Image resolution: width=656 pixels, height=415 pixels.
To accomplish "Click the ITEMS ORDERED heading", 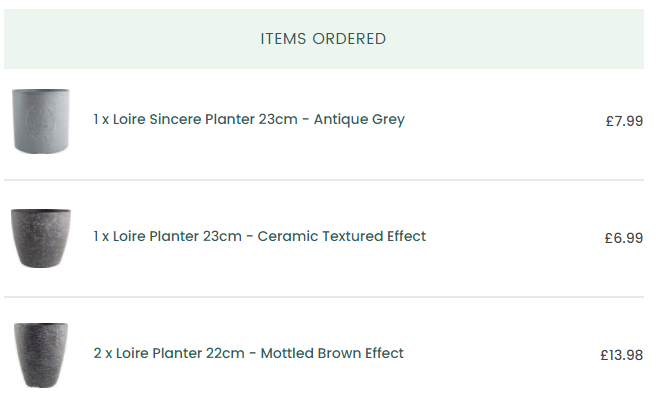I will point(323,39).
